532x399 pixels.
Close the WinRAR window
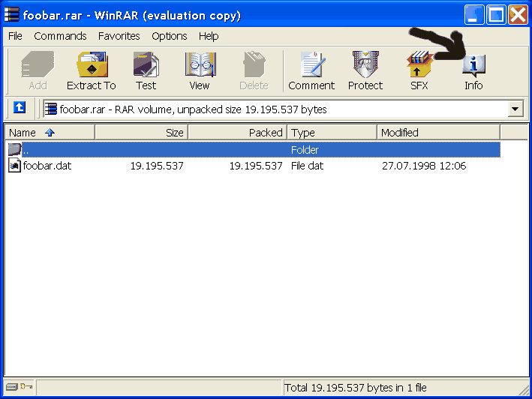click(x=518, y=14)
